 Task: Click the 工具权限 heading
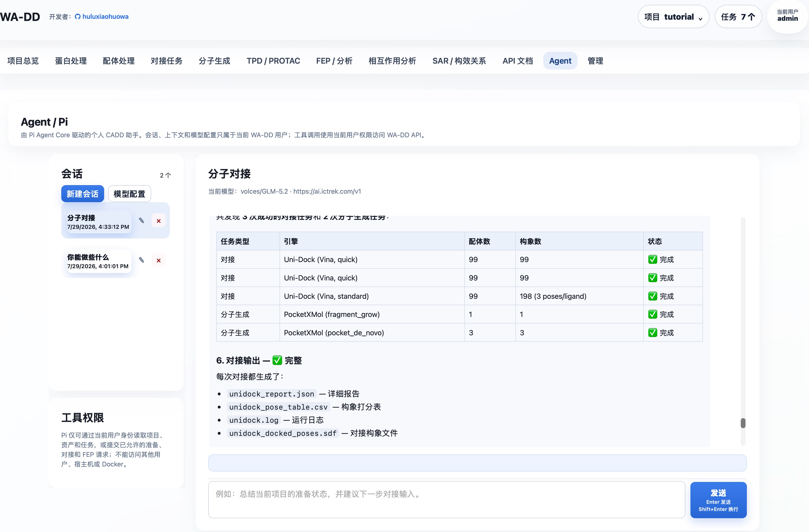pos(83,418)
